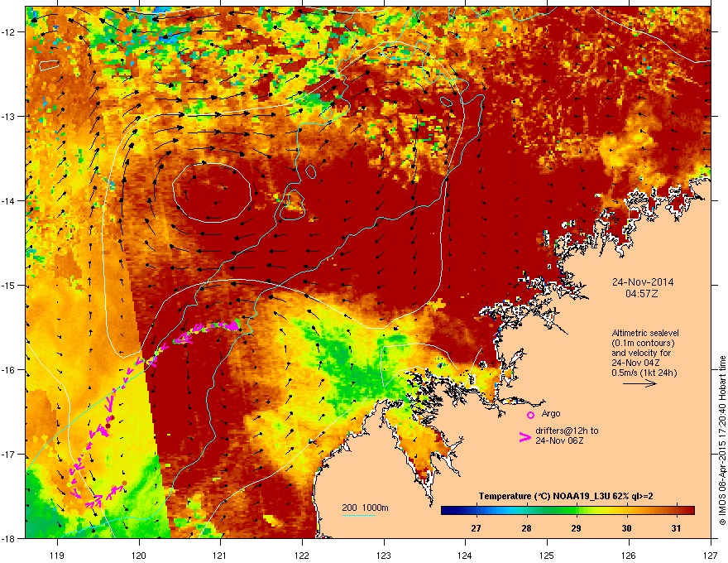This screenshot has width=728, height=563.
Task: Click the '24-Nov 04Z' velocity date text
Action: [635, 363]
